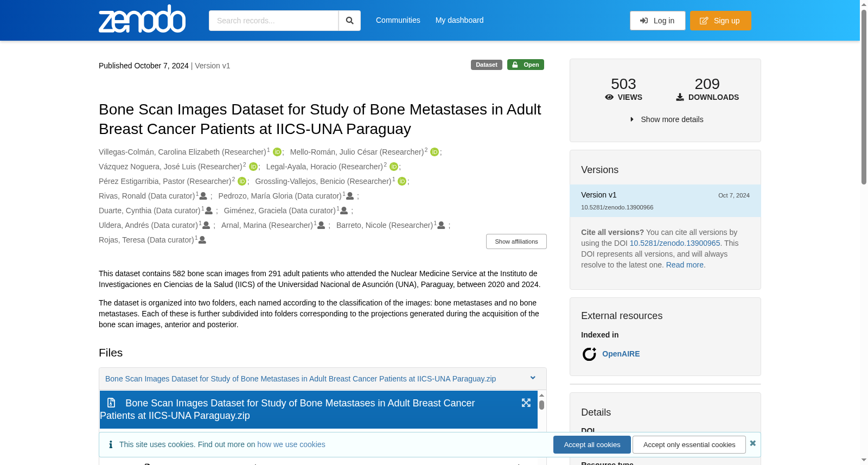
Task: Click the Sign up button
Action: coord(720,21)
